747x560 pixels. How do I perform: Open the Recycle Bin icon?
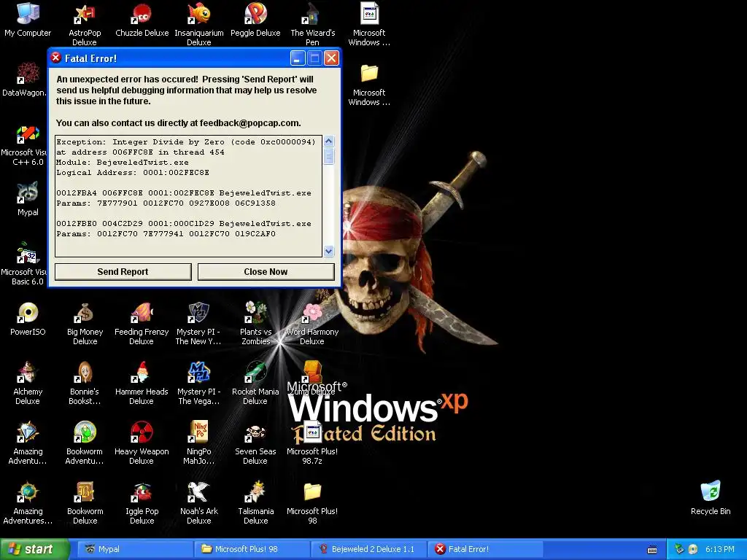click(711, 492)
